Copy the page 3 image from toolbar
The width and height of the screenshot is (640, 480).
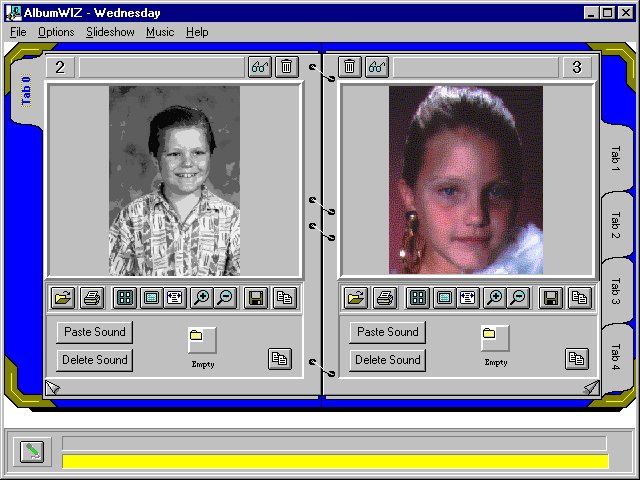click(x=580, y=297)
